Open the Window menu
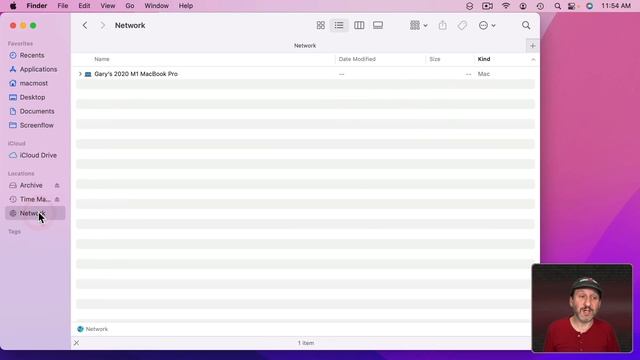640x360 pixels. point(156,6)
